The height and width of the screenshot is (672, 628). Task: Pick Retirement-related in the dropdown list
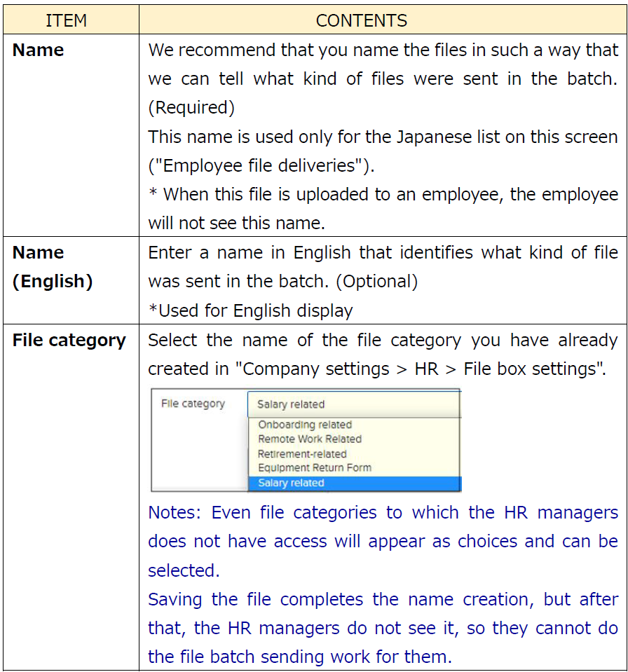pos(302,454)
